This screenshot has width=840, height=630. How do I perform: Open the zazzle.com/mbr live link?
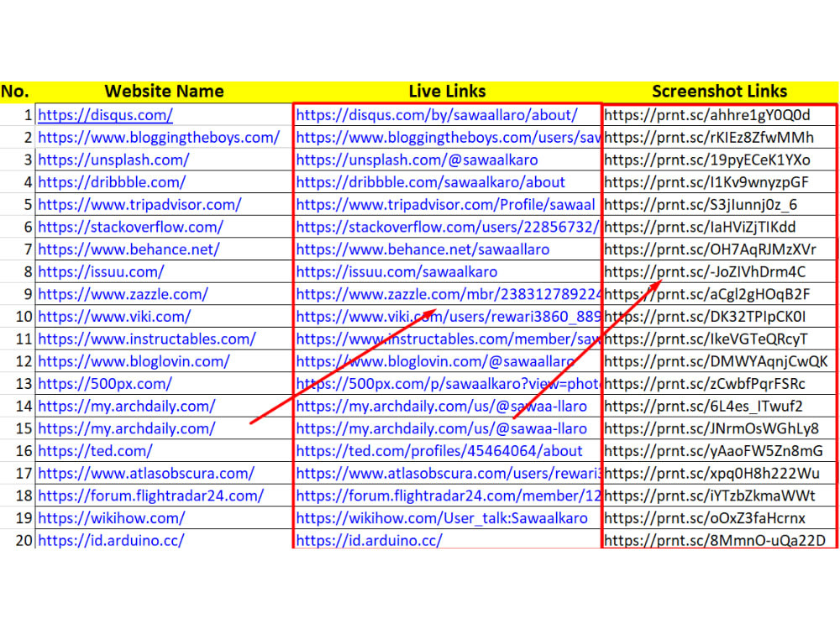coord(448,295)
